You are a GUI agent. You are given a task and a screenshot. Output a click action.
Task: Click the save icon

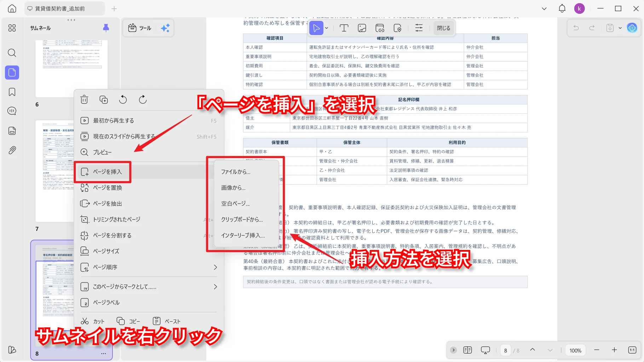(610, 28)
